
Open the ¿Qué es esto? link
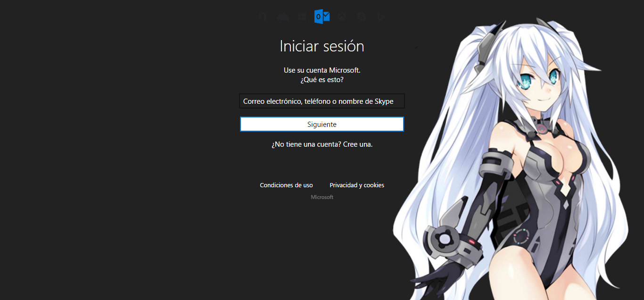[x=322, y=80]
